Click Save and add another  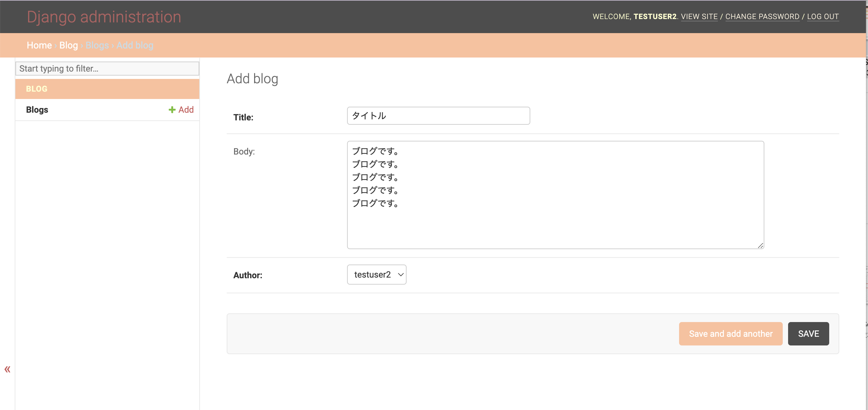point(731,333)
